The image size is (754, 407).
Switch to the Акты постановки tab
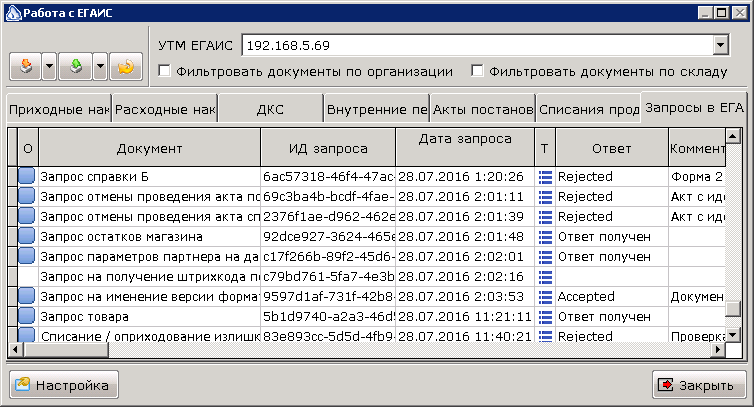pos(483,109)
